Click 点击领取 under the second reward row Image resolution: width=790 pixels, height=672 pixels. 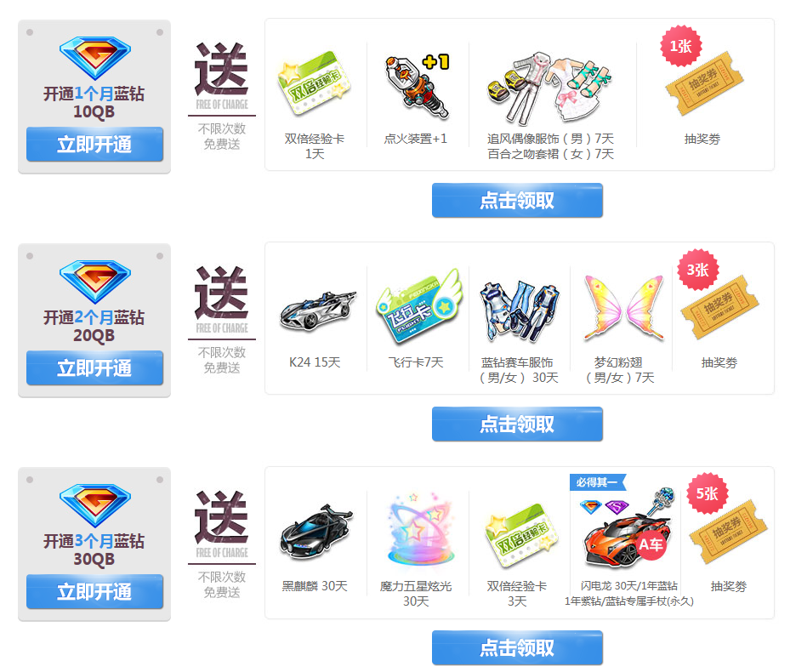coord(517,424)
